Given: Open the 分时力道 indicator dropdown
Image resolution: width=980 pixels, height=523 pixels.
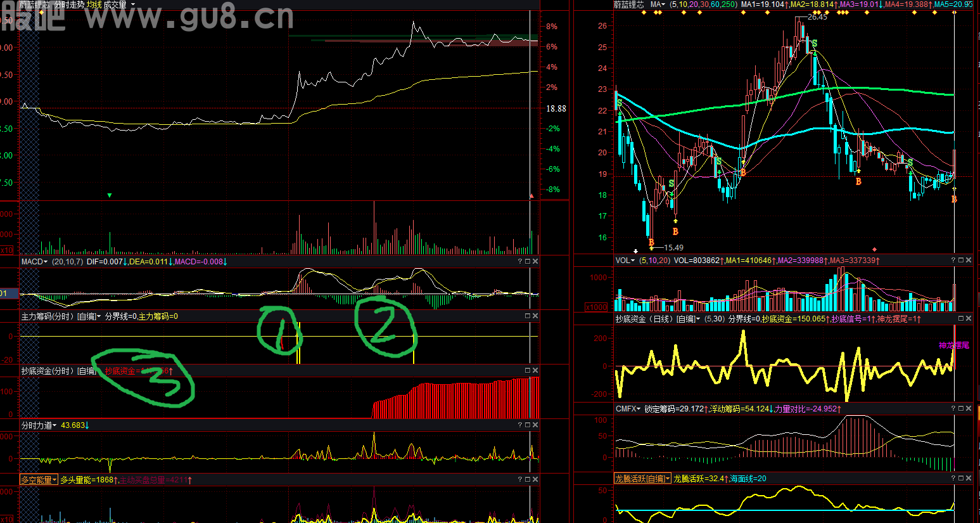Looking at the screenshot, I should click(54, 425).
